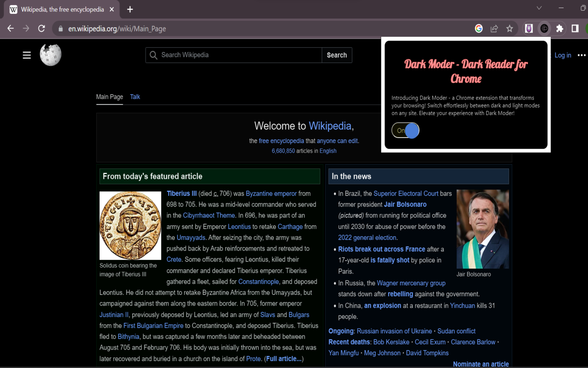This screenshot has height=368, width=588.
Task: Switch to the Talk tab
Action: (135, 97)
